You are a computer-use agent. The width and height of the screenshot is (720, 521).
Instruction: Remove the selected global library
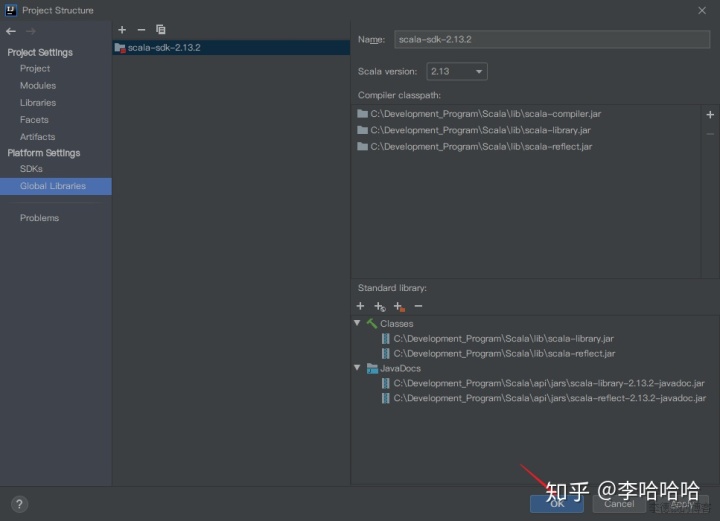(141, 30)
